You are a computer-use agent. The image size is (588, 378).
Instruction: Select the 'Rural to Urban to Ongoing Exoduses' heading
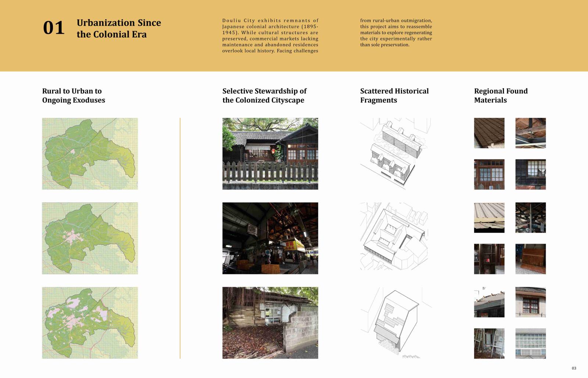(x=73, y=96)
